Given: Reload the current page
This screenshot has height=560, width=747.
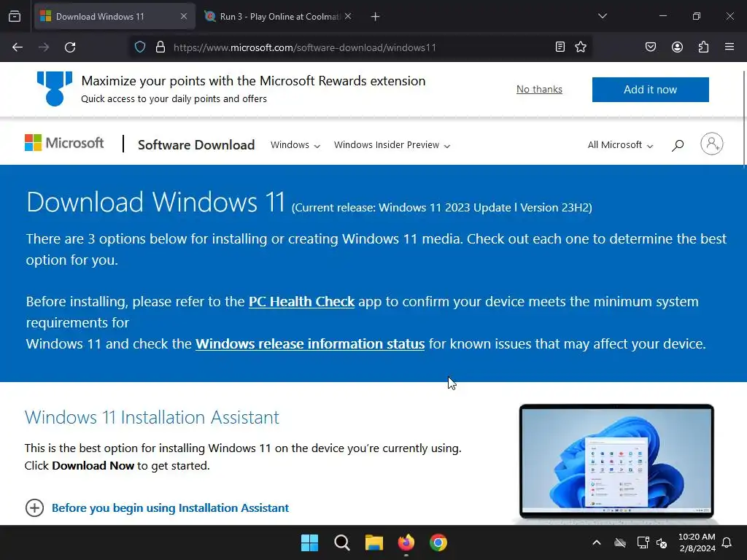Looking at the screenshot, I should (x=70, y=47).
